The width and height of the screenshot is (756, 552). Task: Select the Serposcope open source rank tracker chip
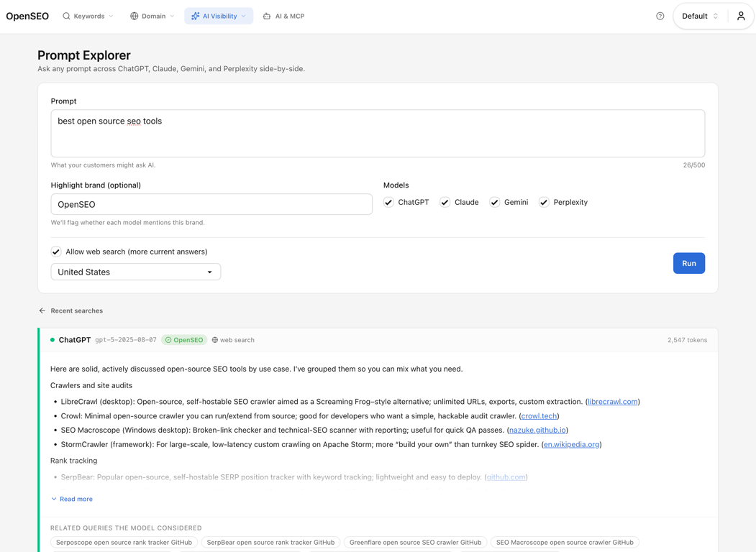click(124, 543)
